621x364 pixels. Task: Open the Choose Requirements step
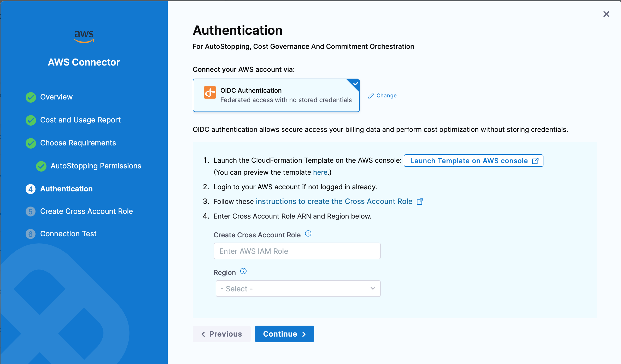click(x=78, y=143)
